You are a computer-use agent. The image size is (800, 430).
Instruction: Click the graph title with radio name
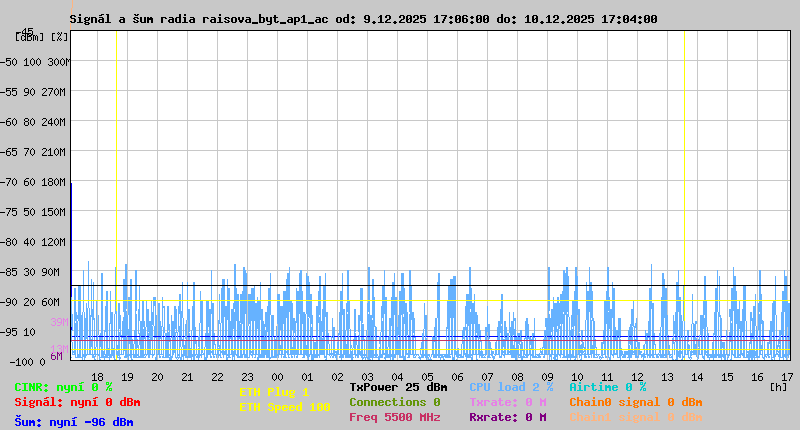tap(363, 19)
